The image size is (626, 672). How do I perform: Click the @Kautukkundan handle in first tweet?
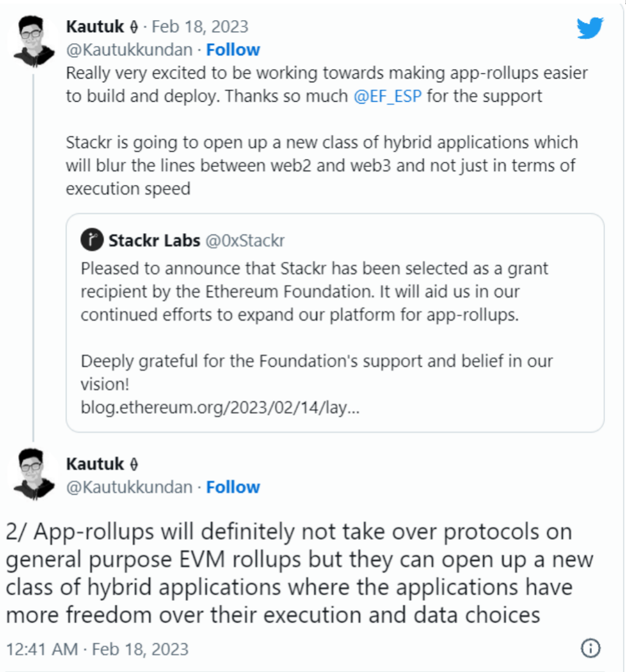129,49
